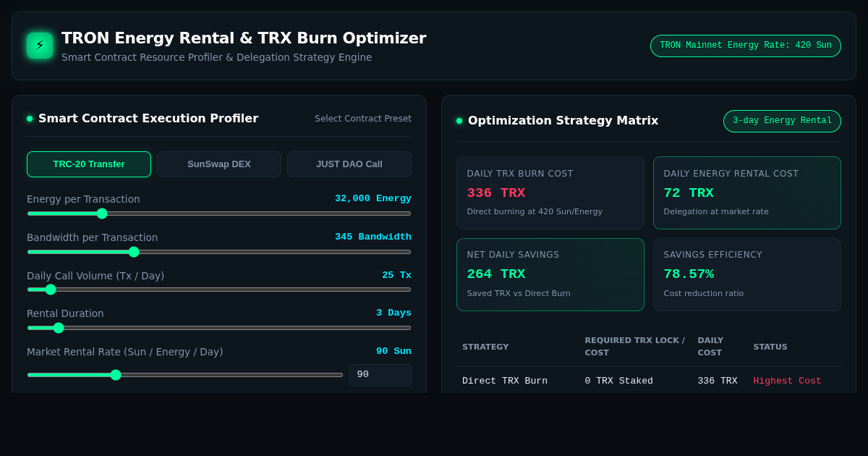The height and width of the screenshot is (456, 868).
Task: Select the JUST DAO Call preset
Action: click(349, 164)
